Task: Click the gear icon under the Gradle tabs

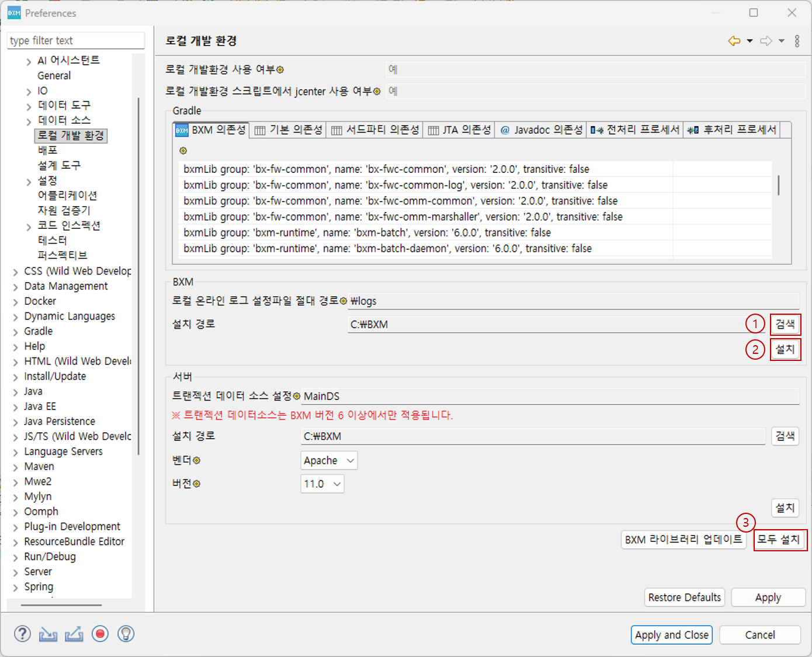Action: tap(183, 151)
